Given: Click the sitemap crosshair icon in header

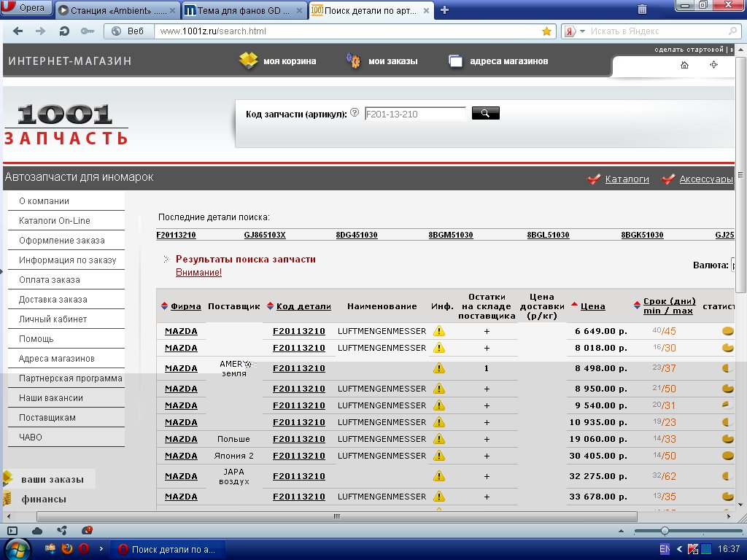Looking at the screenshot, I should [x=713, y=64].
